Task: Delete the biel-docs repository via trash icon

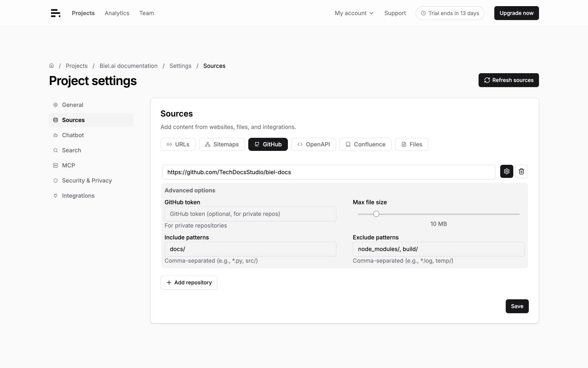Action: 521,171
